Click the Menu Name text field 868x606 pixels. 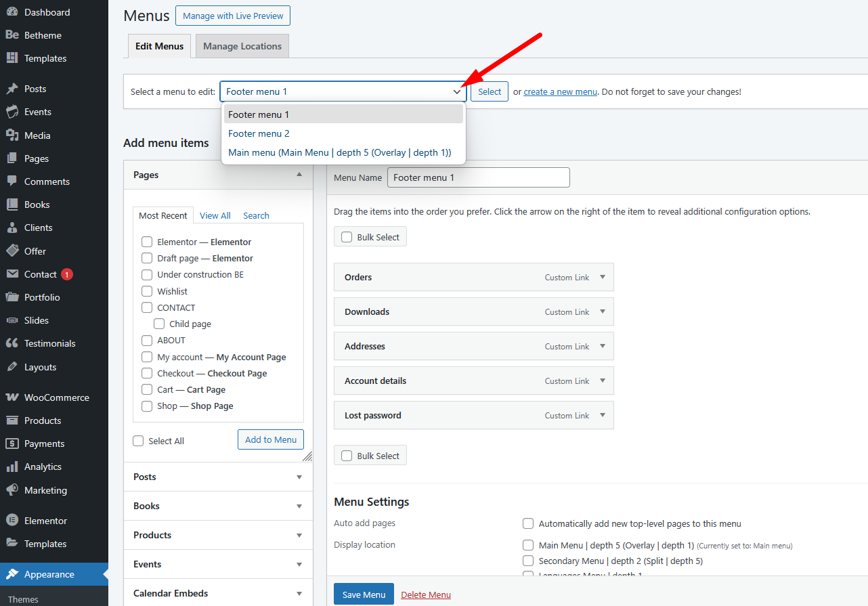point(478,177)
